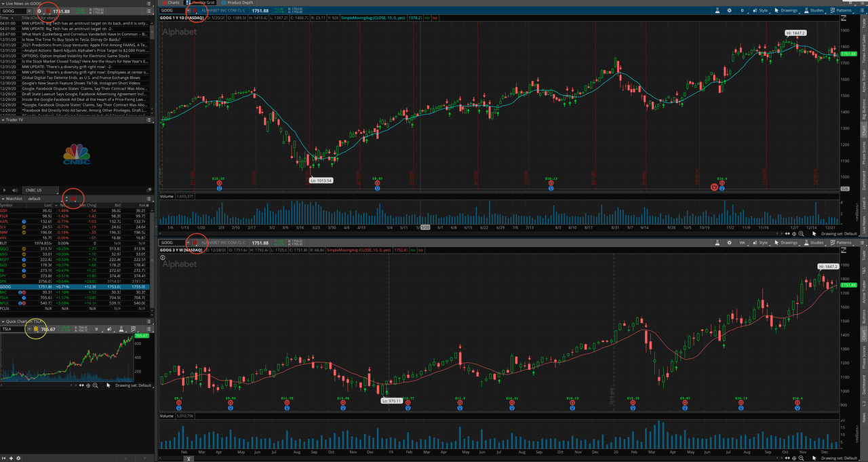
Task: Open the Drawings dropdown in upper chart toolbar
Action: [x=787, y=11]
